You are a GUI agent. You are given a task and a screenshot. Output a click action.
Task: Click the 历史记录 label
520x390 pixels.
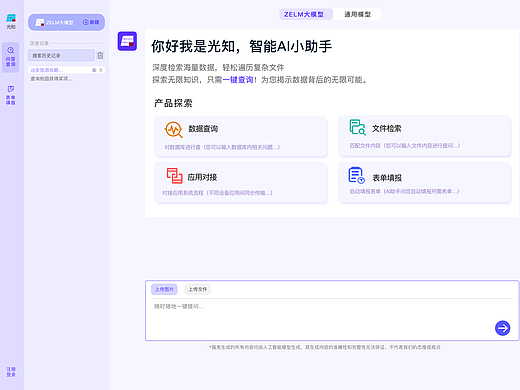[39, 43]
